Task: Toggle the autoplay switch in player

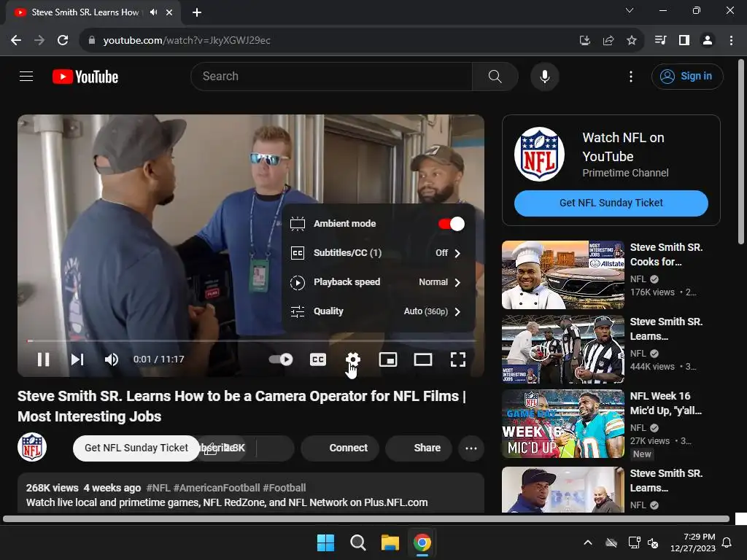Action: pyautogui.click(x=281, y=359)
